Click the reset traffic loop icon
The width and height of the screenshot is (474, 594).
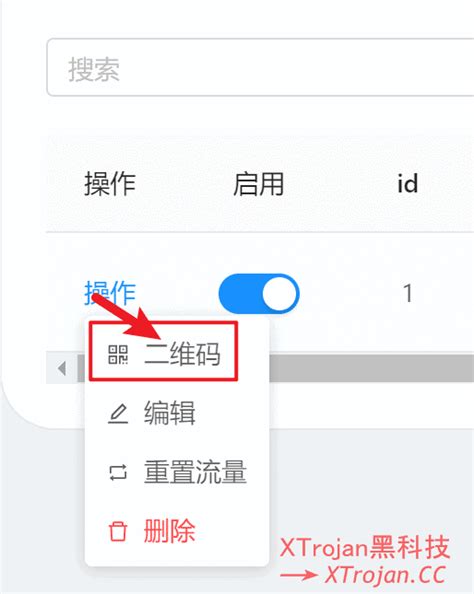118,472
